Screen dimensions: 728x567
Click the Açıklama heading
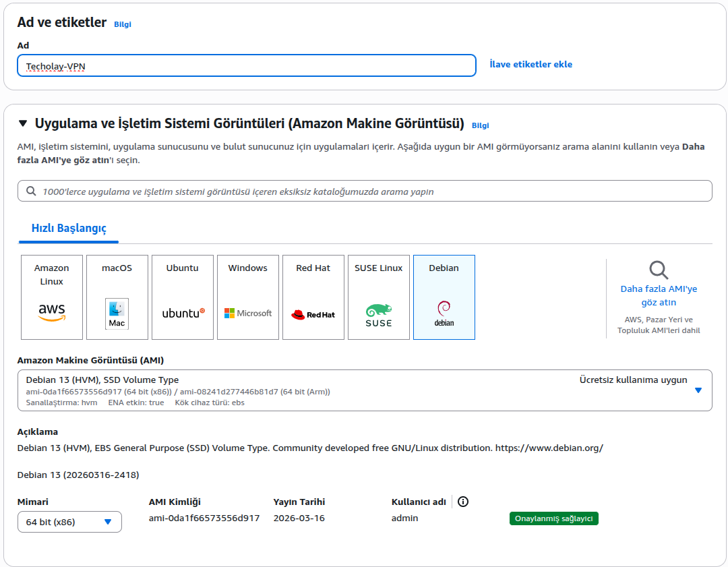pos(38,432)
